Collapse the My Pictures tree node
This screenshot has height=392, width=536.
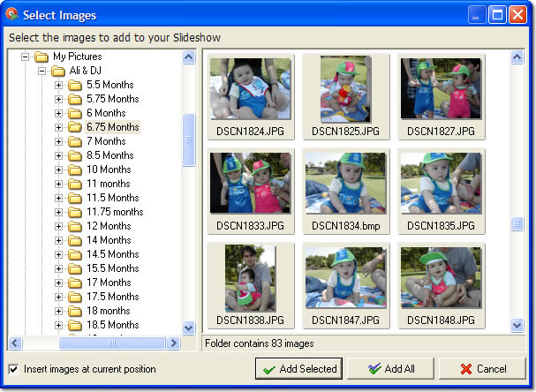(25, 57)
